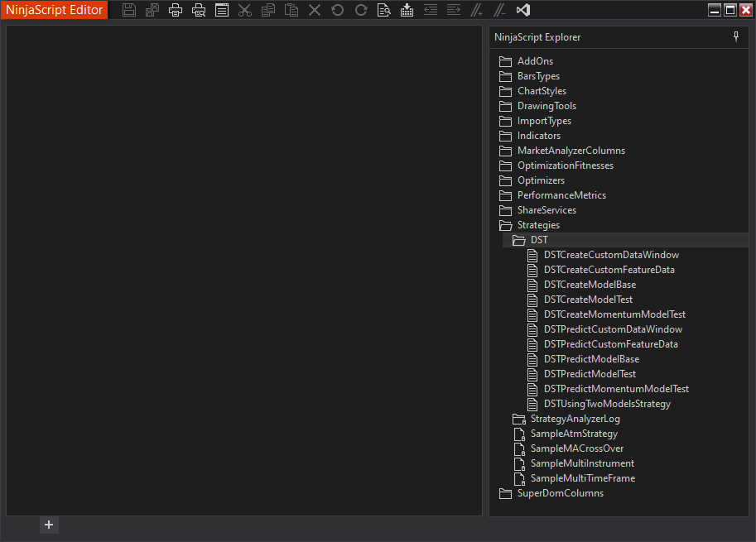Pin the NinjaScript Explorer panel
Screen dimensions: 756x542
click(736, 37)
